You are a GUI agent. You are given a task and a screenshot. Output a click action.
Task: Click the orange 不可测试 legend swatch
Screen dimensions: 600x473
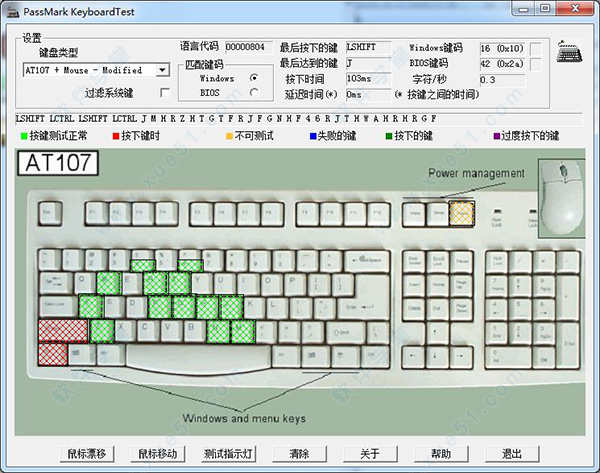pyautogui.click(x=229, y=136)
